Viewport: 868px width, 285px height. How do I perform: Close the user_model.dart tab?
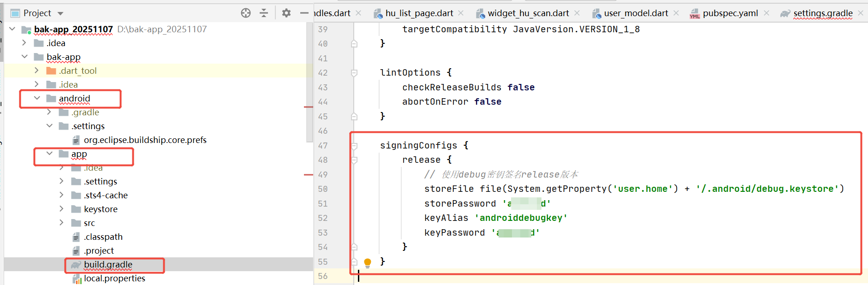[x=676, y=13]
